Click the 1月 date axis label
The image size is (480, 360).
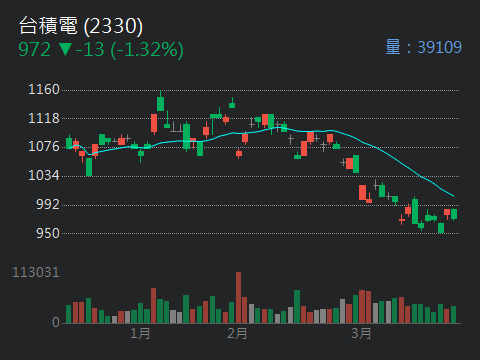[140, 333]
